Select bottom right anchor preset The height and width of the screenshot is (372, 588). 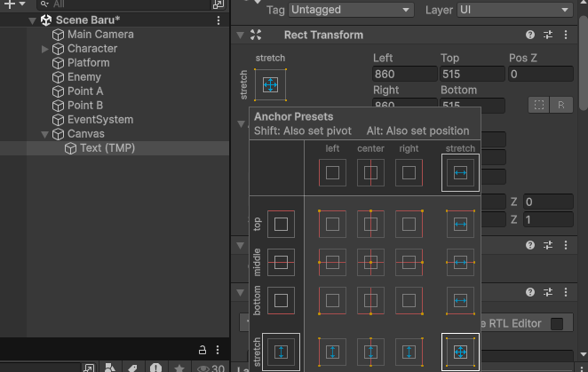[409, 301]
